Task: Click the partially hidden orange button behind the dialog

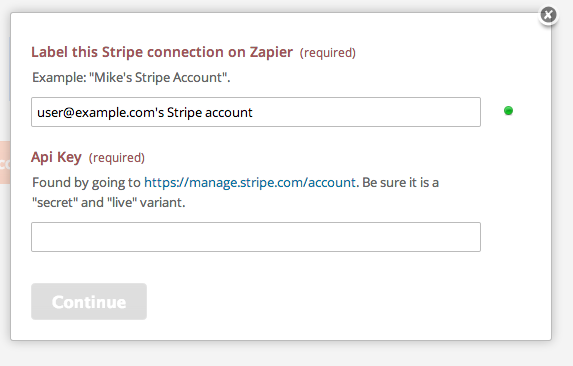Action: pos(5,163)
